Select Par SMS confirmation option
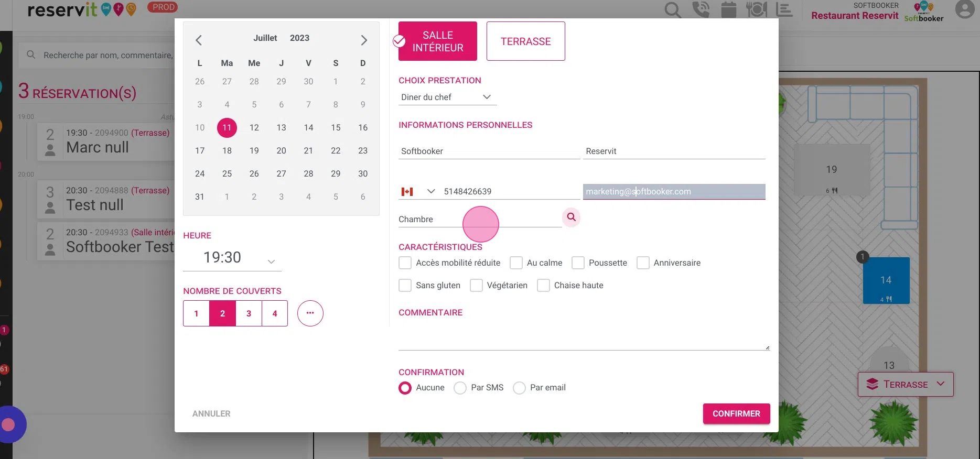The width and height of the screenshot is (980, 459). [x=460, y=388]
